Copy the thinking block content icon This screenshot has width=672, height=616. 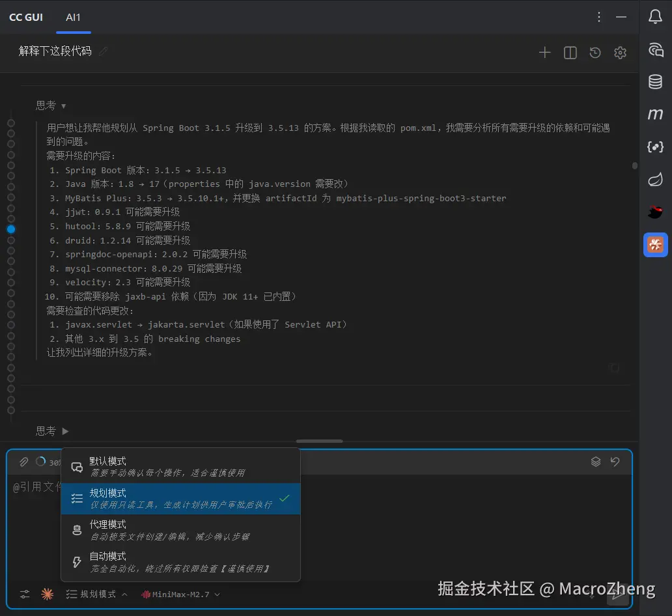[x=615, y=368]
